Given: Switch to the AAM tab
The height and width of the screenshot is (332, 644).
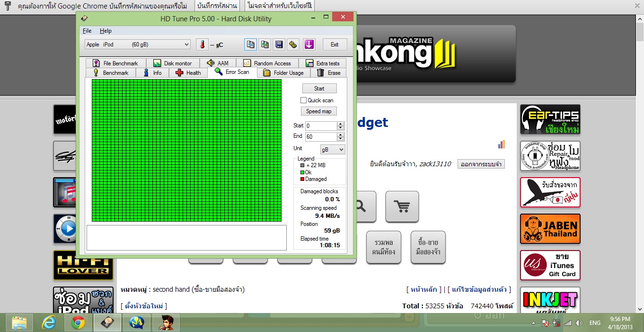Looking at the screenshot, I should click(x=218, y=63).
